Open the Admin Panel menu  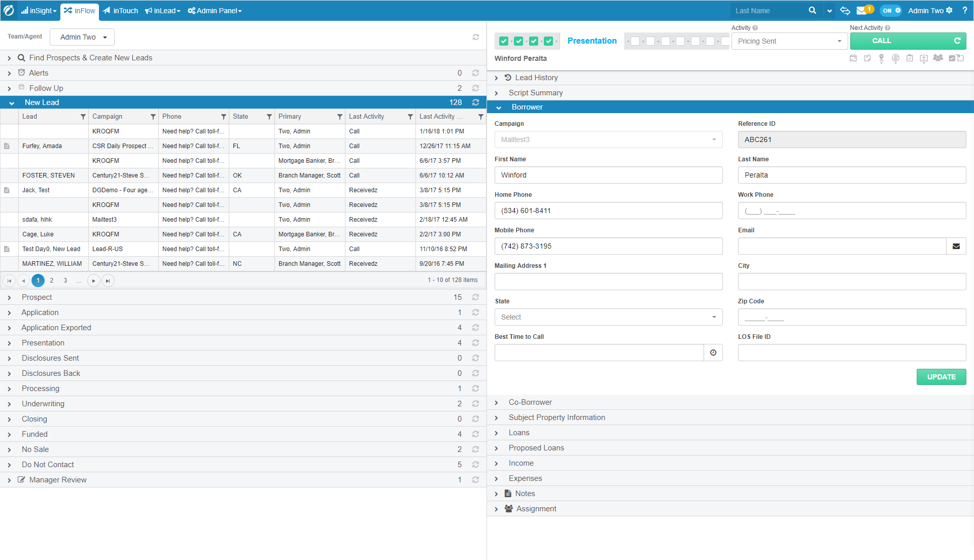215,11
